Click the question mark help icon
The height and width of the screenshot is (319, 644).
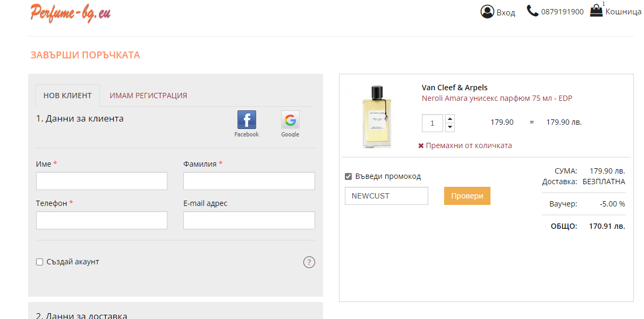(309, 262)
